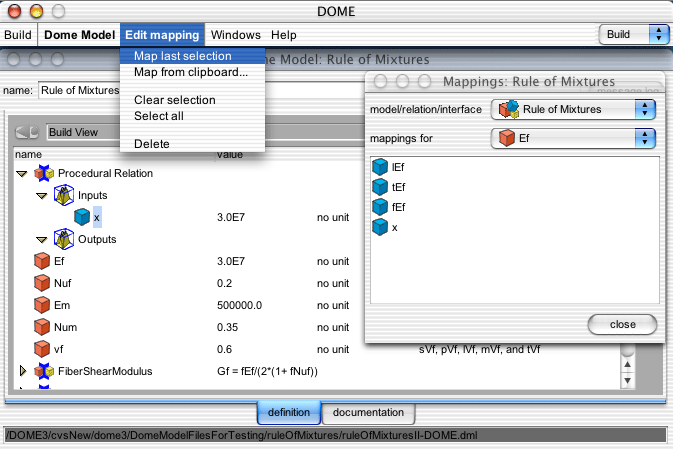Image resolution: width=673 pixels, height=449 pixels.
Task: Choose Map last selection menu item
Action: (x=192, y=56)
